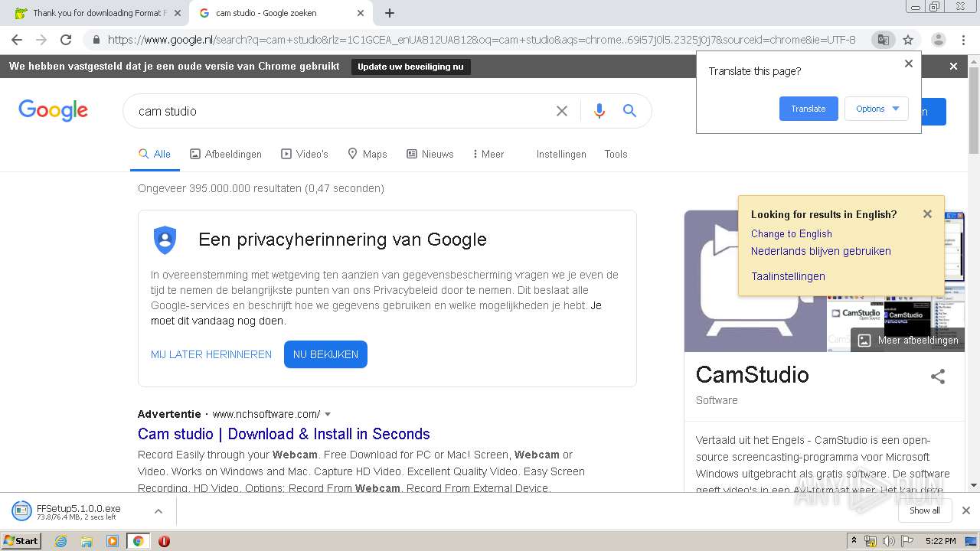Image resolution: width=980 pixels, height=551 pixels.
Task: Switch to the Video's tab
Action: tap(305, 154)
